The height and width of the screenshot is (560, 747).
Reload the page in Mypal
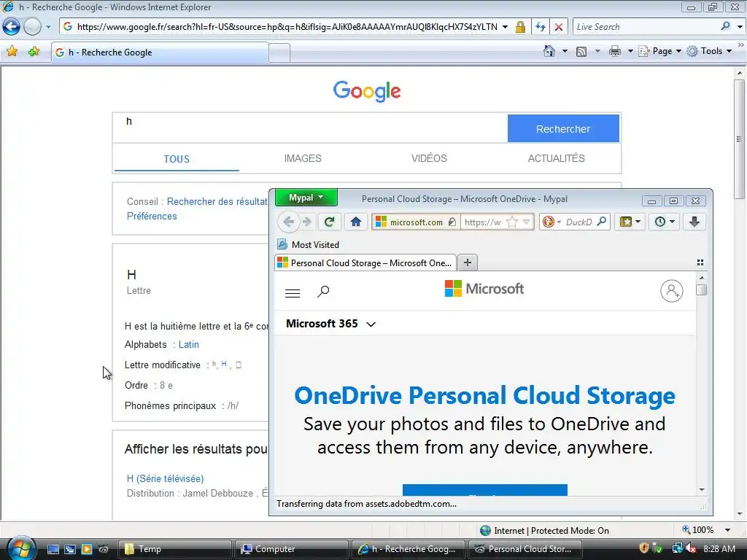point(329,222)
